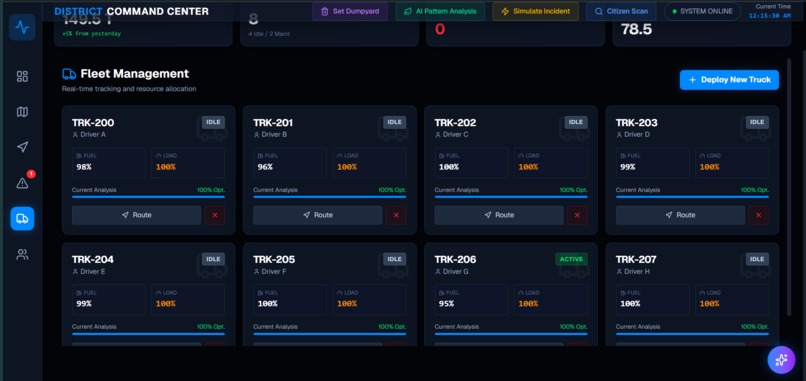This screenshot has height=381, width=806.
Task: Click the IDLE badge on TRK-205
Action: click(394, 259)
